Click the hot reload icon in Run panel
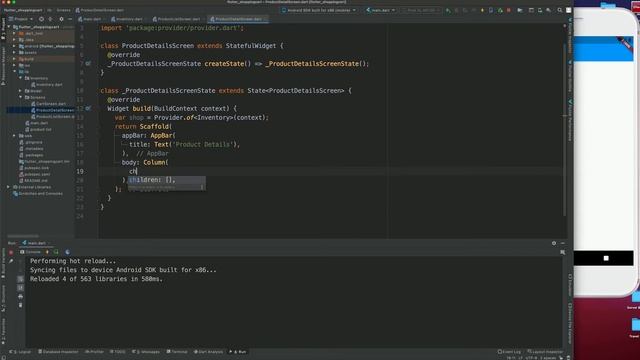The height and width of the screenshot is (360, 640). pos(47,252)
